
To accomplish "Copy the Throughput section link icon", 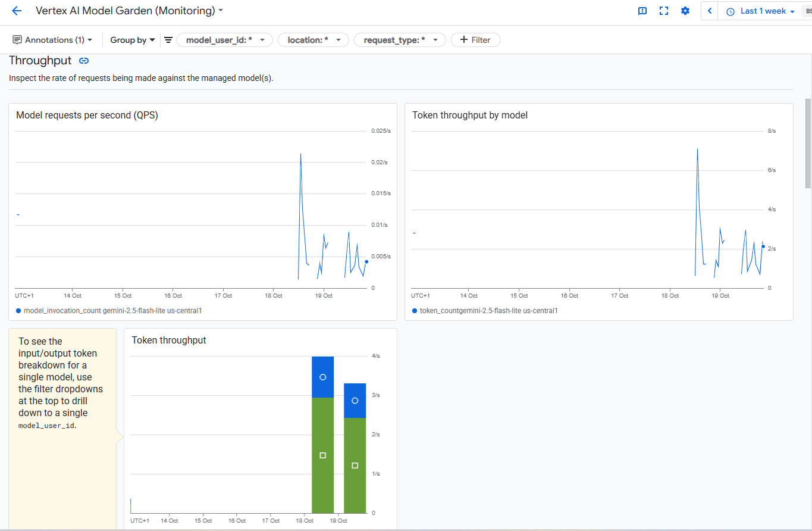I will point(84,61).
